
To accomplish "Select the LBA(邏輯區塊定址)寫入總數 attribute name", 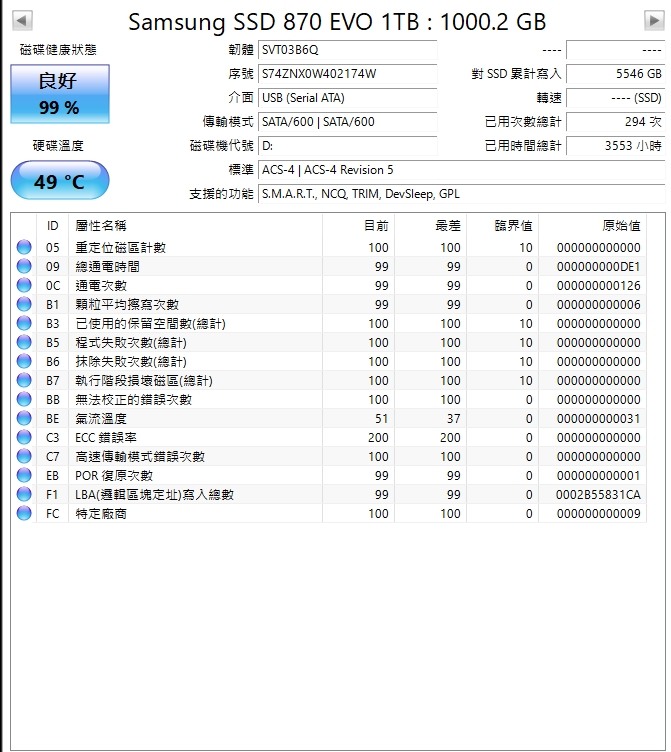I will tap(154, 494).
